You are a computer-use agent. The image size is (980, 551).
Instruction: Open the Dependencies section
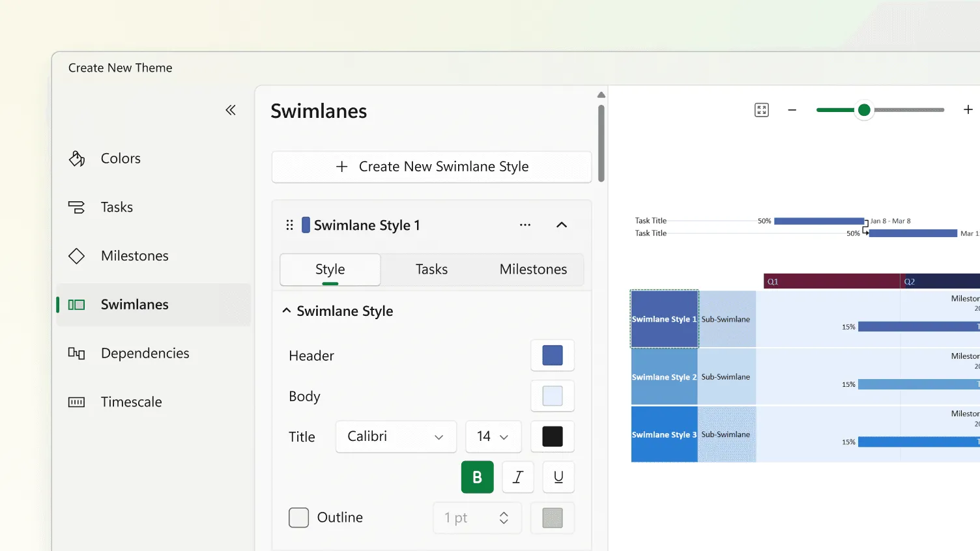pyautogui.click(x=154, y=353)
